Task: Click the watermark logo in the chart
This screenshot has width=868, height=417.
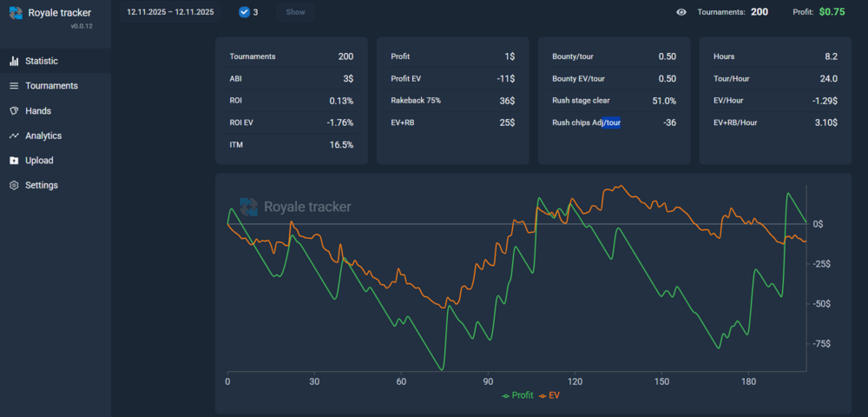Action: tap(249, 207)
